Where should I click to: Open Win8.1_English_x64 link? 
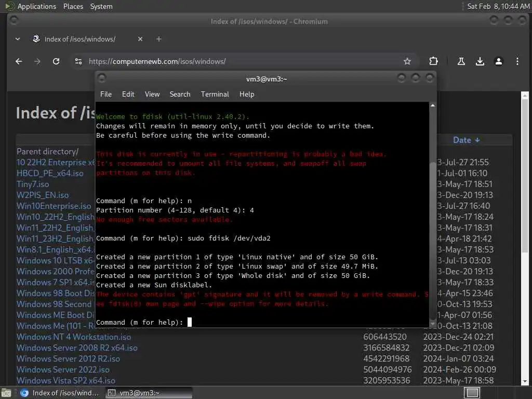pyautogui.click(x=55, y=250)
